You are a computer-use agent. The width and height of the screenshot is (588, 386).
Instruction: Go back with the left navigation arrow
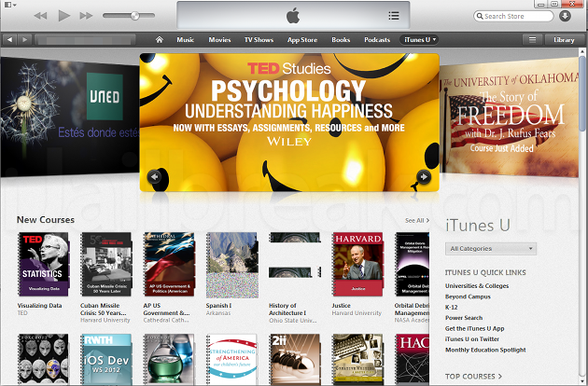pos(9,39)
